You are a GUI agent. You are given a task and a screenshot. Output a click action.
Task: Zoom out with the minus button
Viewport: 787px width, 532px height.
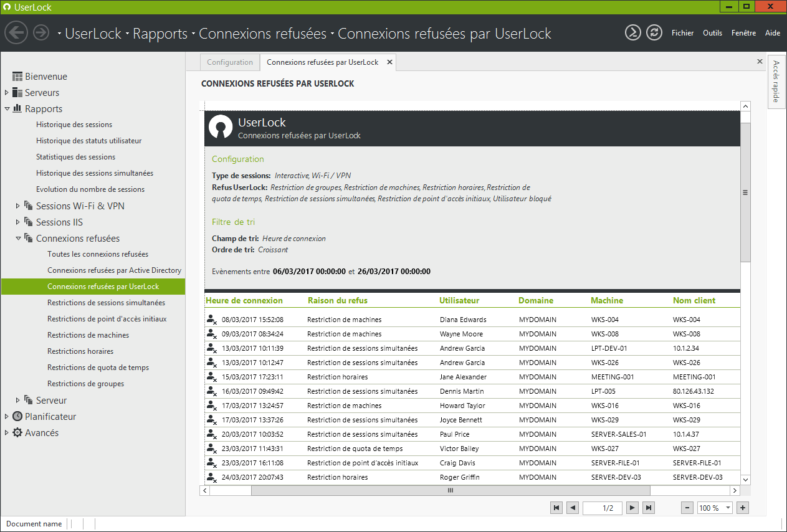(687, 508)
